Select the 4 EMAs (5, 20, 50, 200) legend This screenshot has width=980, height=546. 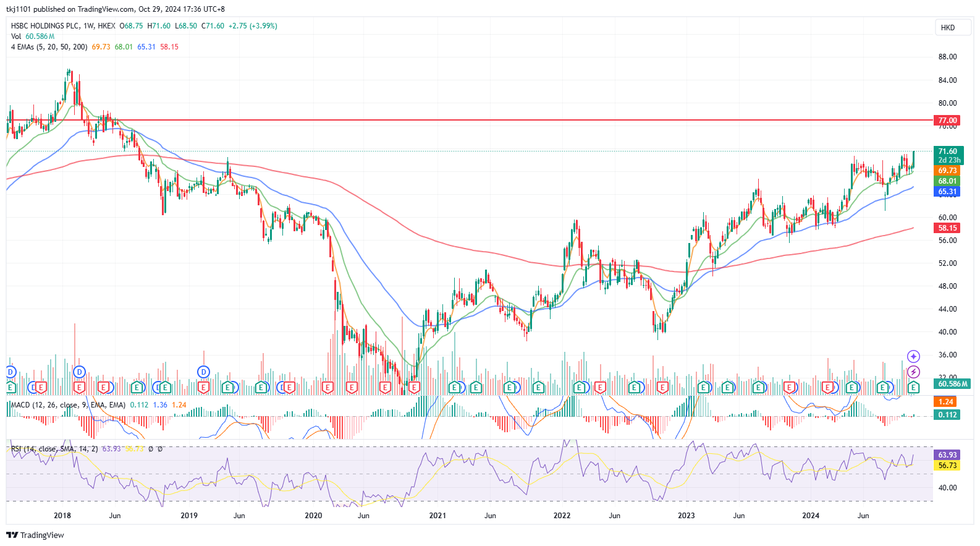click(x=49, y=47)
